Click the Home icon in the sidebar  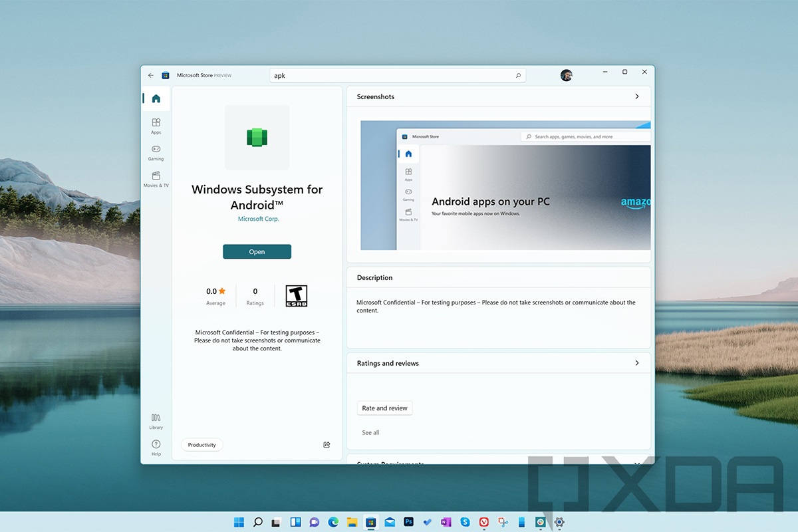tap(156, 98)
